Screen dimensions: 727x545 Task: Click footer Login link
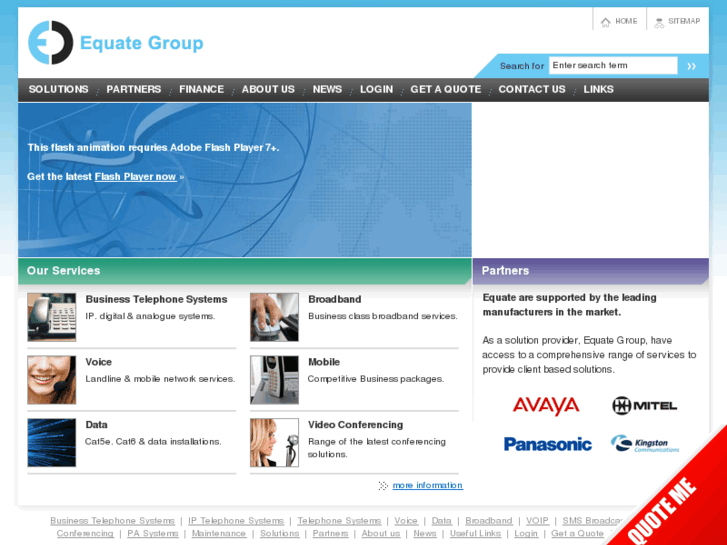click(526, 533)
